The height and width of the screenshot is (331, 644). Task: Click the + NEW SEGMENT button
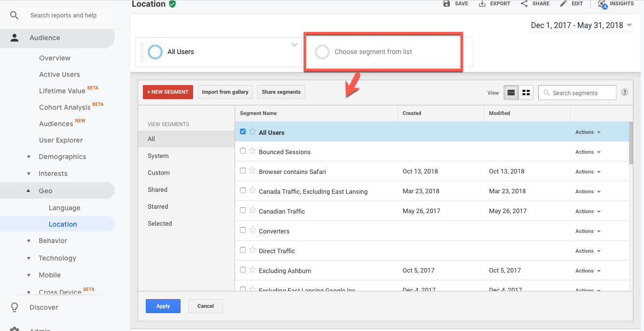(x=168, y=92)
